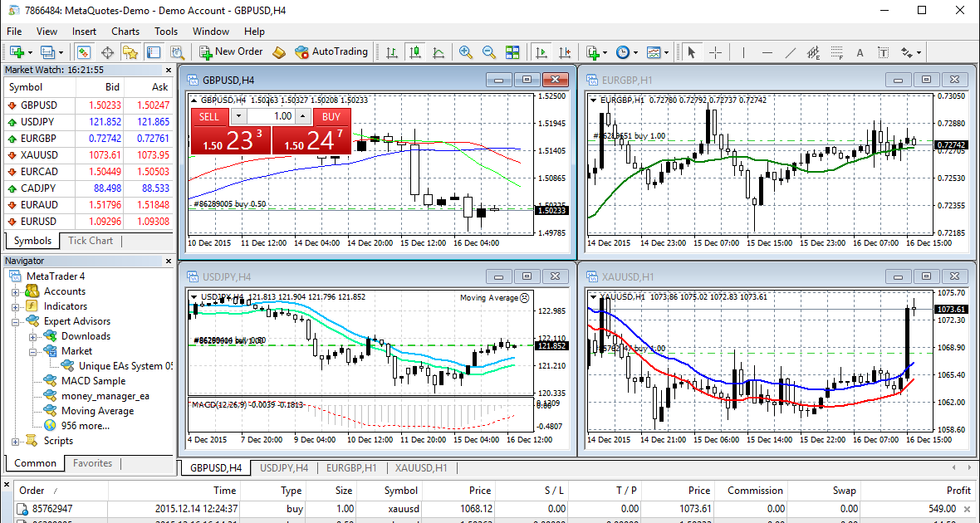The height and width of the screenshot is (523, 980).
Task: Open the Charts menu
Action: [125, 32]
